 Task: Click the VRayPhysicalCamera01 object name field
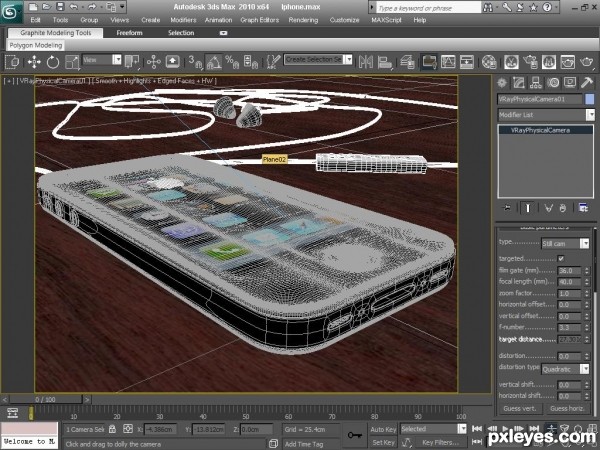[540, 99]
